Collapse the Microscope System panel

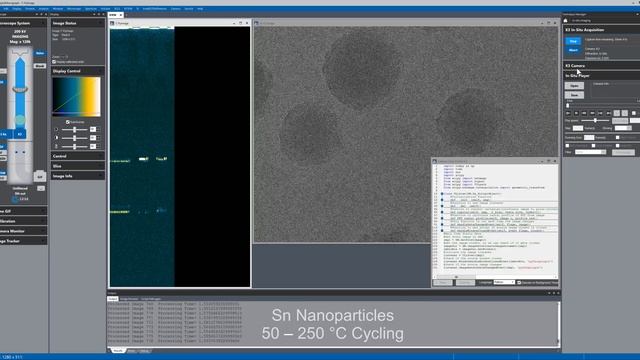click(23, 23)
